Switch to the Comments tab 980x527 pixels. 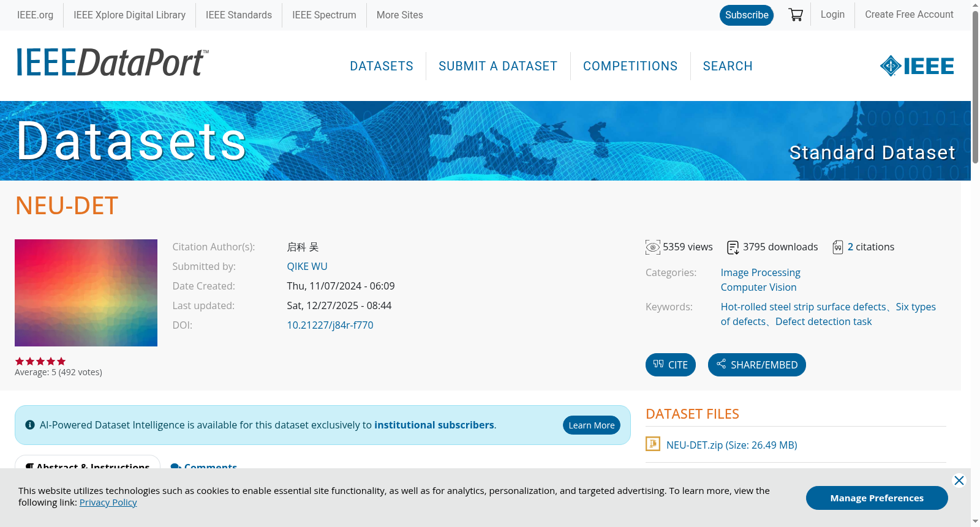click(x=204, y=466)
